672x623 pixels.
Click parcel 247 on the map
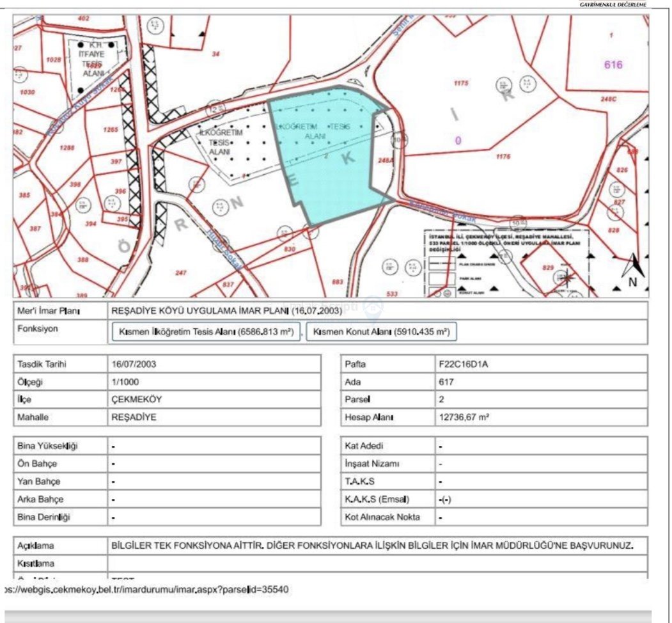point(181,272)
